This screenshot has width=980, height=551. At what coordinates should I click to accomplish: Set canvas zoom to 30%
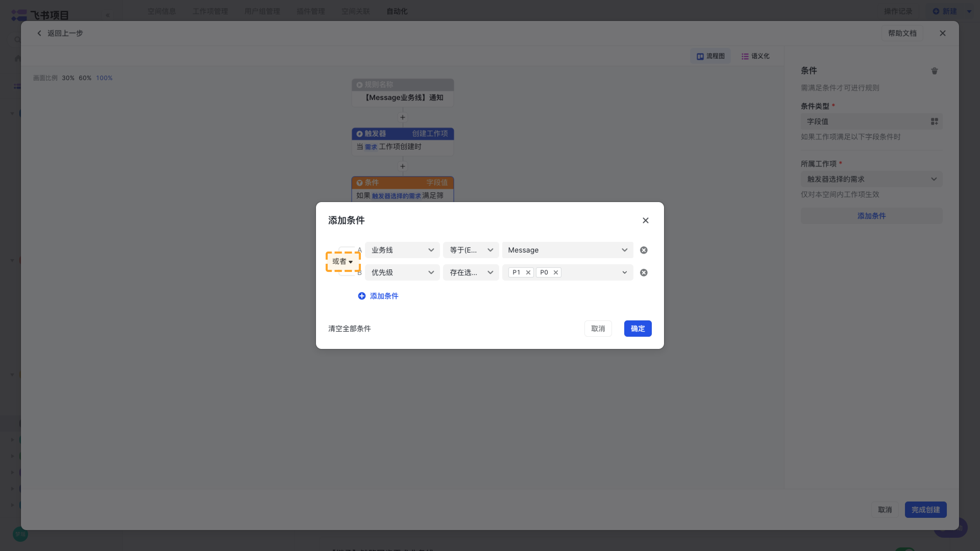pyautogui.click(x=68, y=78)
